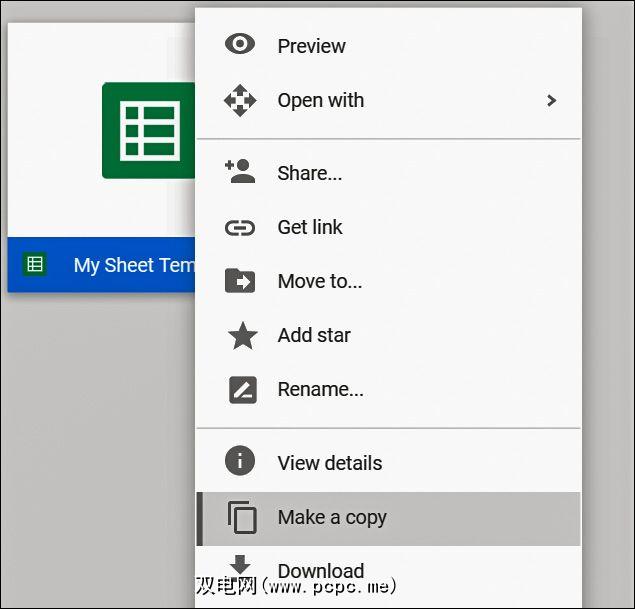Screen dimensions: 635x609
Task: Click the add-person Share icon
Action: click(x=240, y=172)
